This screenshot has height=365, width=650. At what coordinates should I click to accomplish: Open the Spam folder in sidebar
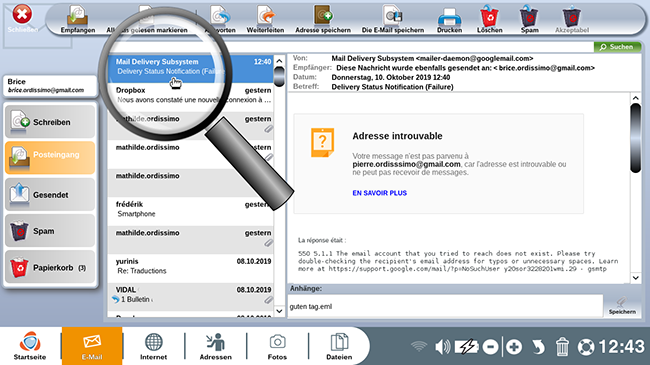point(50,231)
